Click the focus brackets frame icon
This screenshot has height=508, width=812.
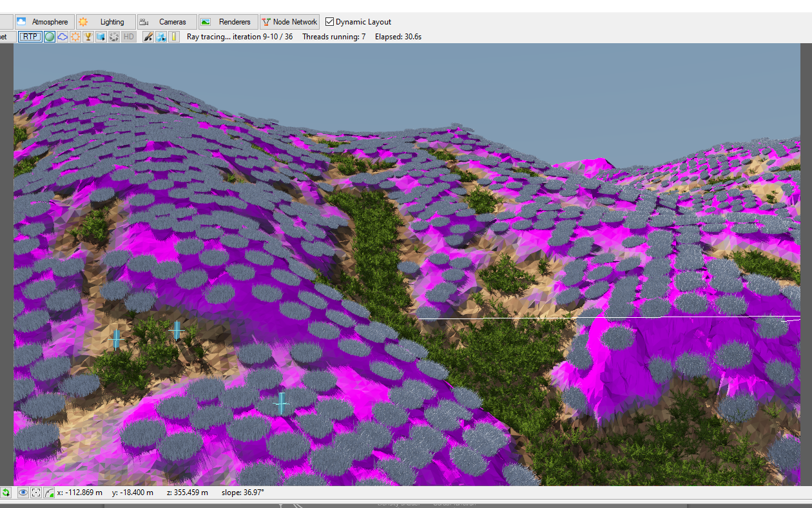pyautogui.click(x=36, y=493)
